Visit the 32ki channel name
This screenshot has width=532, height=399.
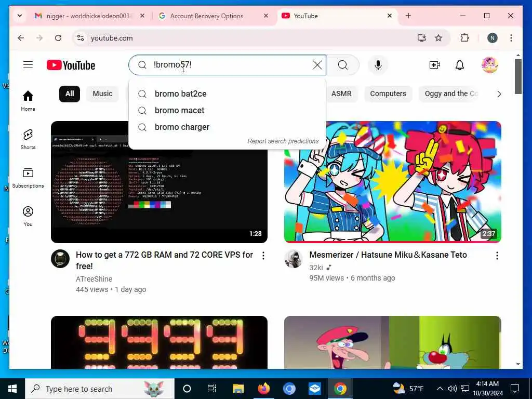click(316, 268)
